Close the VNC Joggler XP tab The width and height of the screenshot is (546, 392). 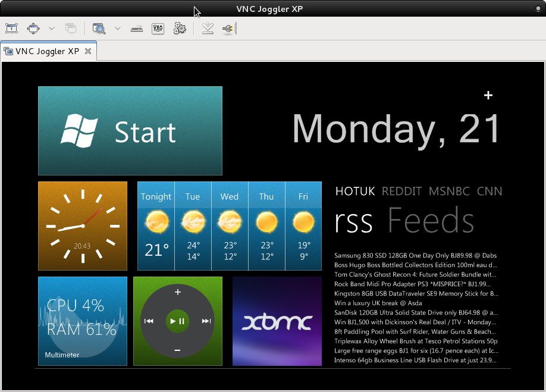(88, 51)
